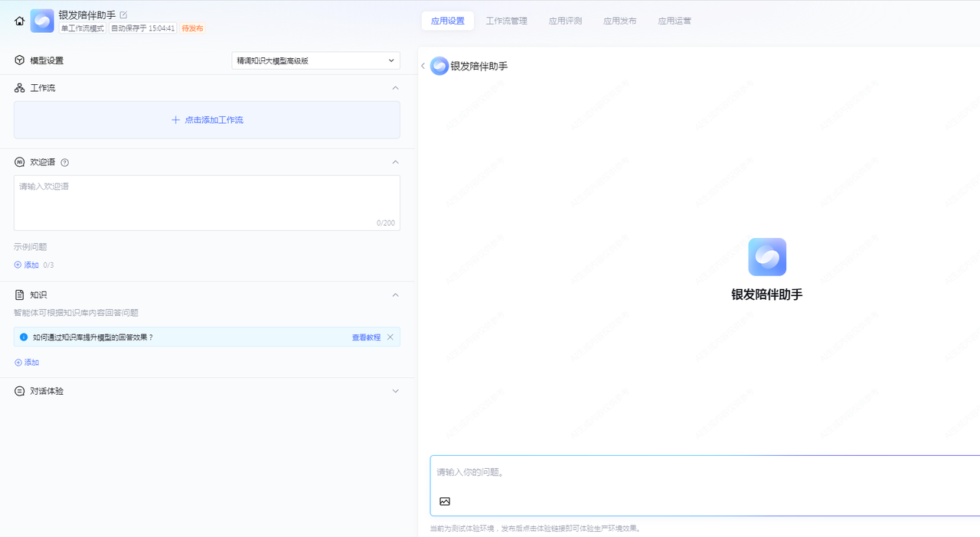Click 点击添加工作流 button
Screen dimensions: 980x537
coord(207,120)
